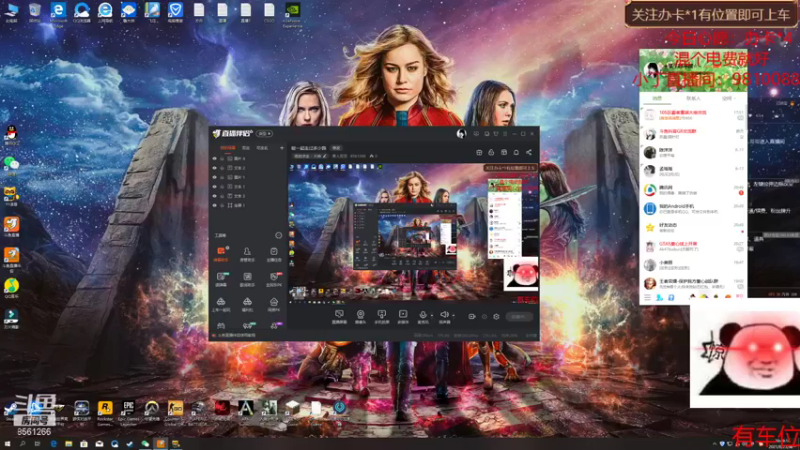The width and height of the screenshot is (800, 450).
Task: Open the mode dropdown beside the 直播伴侣 logo
Action: click(264, 134)
